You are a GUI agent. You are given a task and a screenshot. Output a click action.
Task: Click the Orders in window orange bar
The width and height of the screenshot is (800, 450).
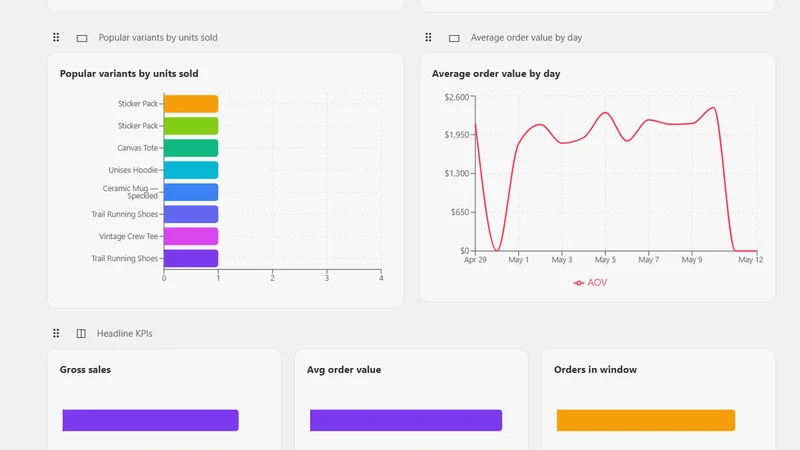point(646,420)
